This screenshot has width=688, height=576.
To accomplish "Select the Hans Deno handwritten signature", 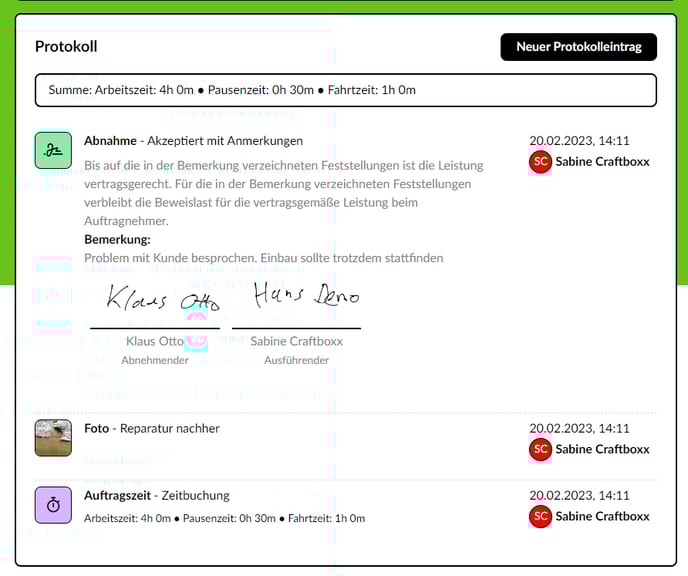I will (304, 295).
